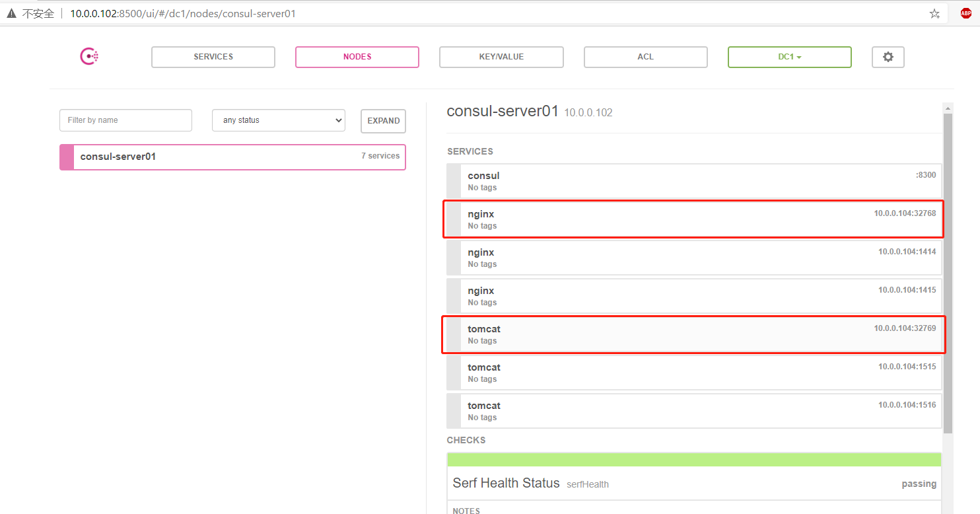
Task: Open the nginx service at 10.0.0.104:1415
Action: tap(695, 296)
